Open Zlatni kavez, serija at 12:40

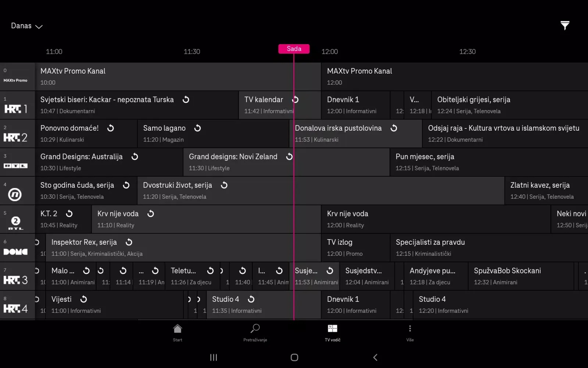point(546,191)
